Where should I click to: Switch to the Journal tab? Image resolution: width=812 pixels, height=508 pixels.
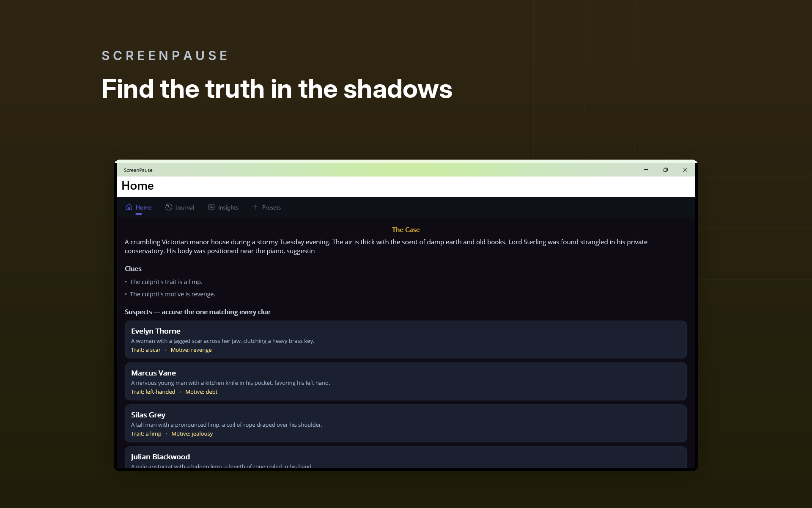point(180,207)
